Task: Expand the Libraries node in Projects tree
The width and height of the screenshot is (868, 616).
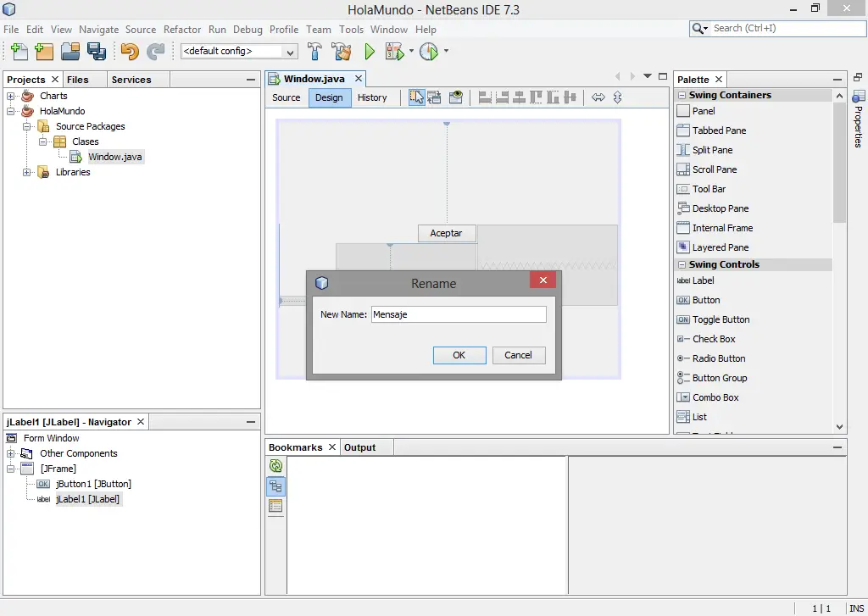Action: tap(25, 172)
